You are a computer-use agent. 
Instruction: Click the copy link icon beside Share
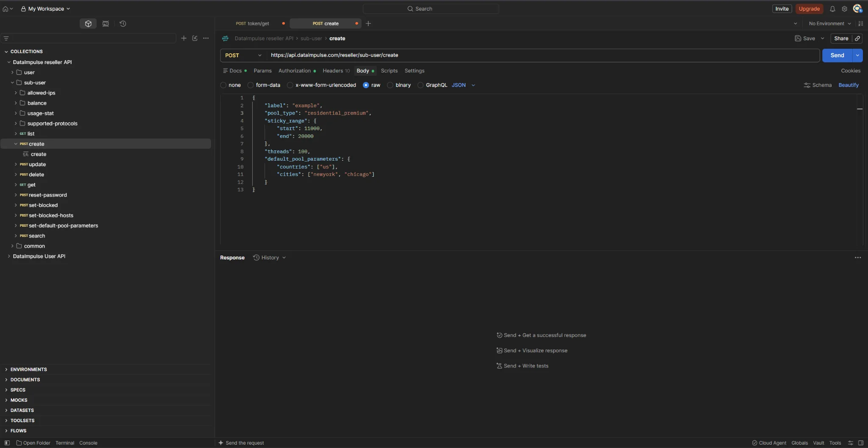click(x=857, y=39)
